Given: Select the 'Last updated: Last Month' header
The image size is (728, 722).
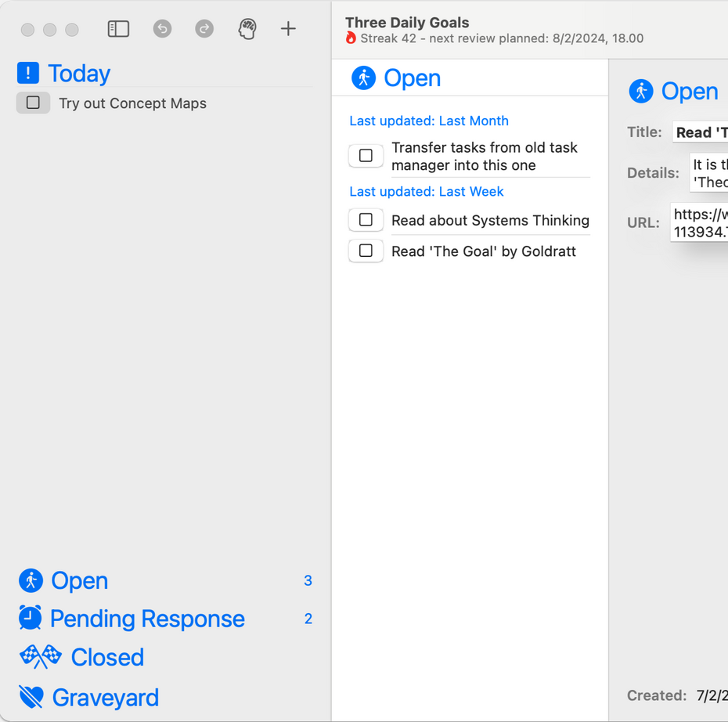Looking at the screenshot, I should click(429, 121).
